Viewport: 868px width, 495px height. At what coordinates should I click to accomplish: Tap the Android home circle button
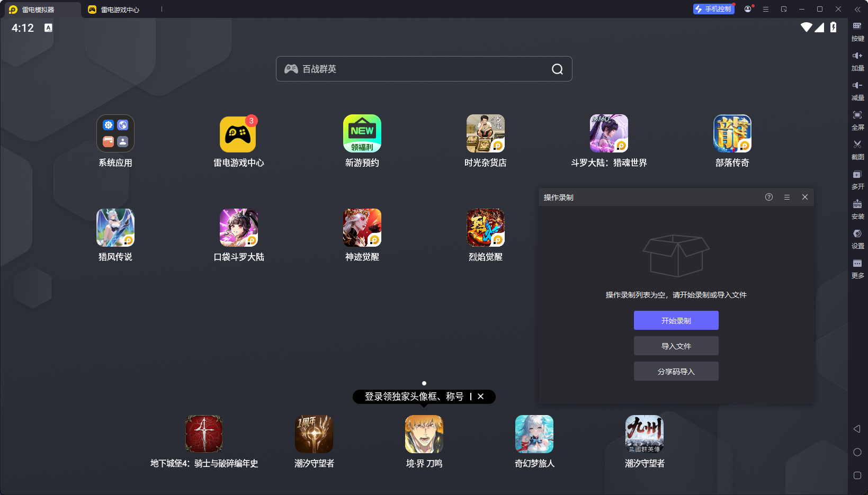[x=857, y=452]
